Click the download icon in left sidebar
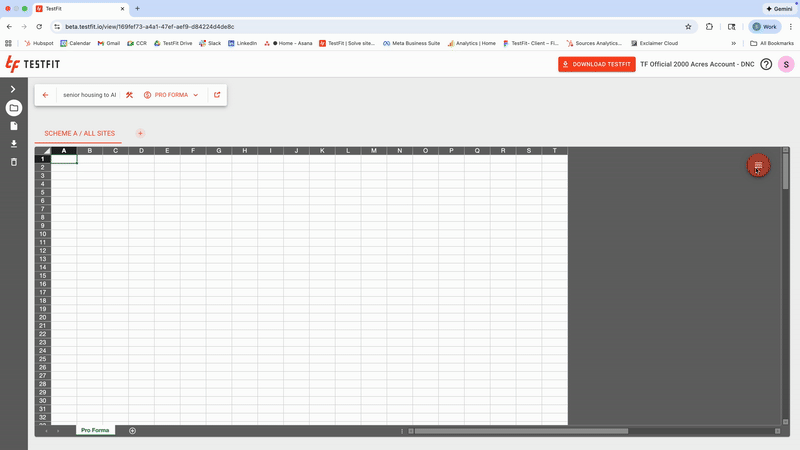The image size is (800, 450). [x=14, y=144]
